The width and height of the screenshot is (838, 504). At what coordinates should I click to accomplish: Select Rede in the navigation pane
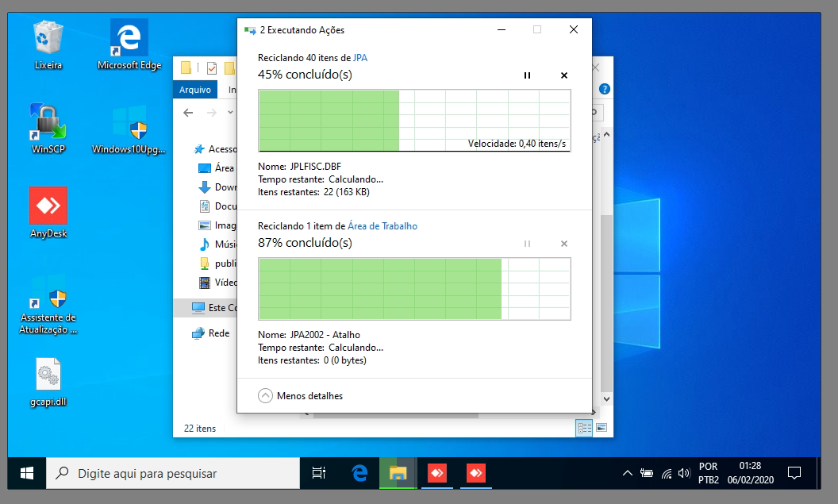[x=218, y=333]
